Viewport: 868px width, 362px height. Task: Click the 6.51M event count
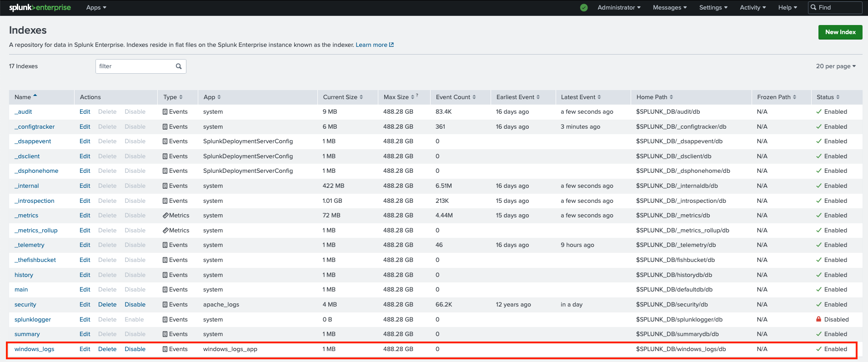coord(444,186)
